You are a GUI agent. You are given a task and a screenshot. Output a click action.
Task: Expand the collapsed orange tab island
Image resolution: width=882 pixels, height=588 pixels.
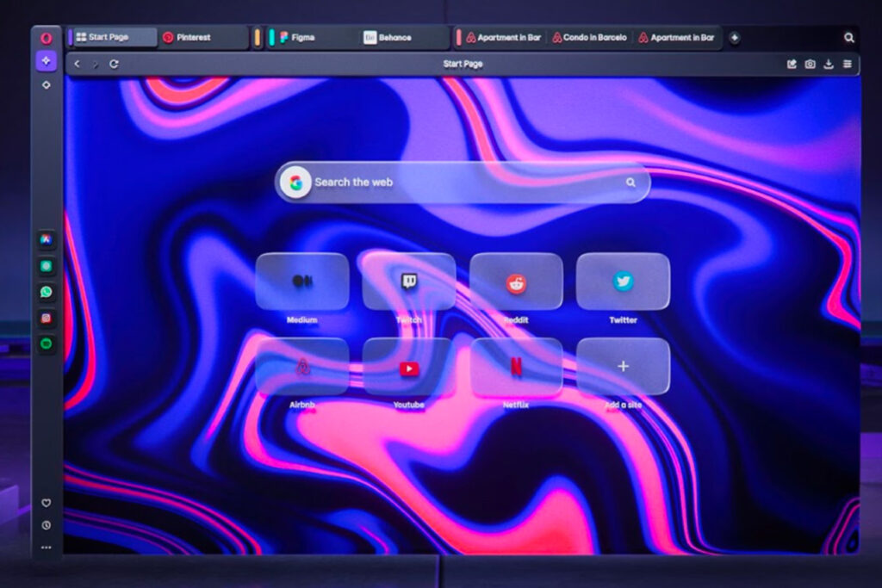point(258,38)
